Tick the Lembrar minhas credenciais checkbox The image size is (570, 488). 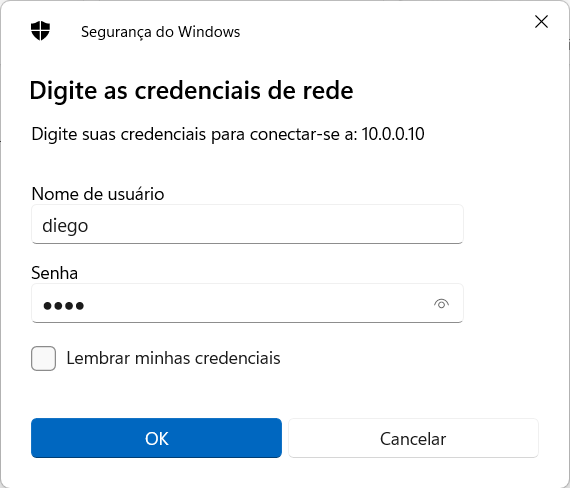[x=44, y=359]
